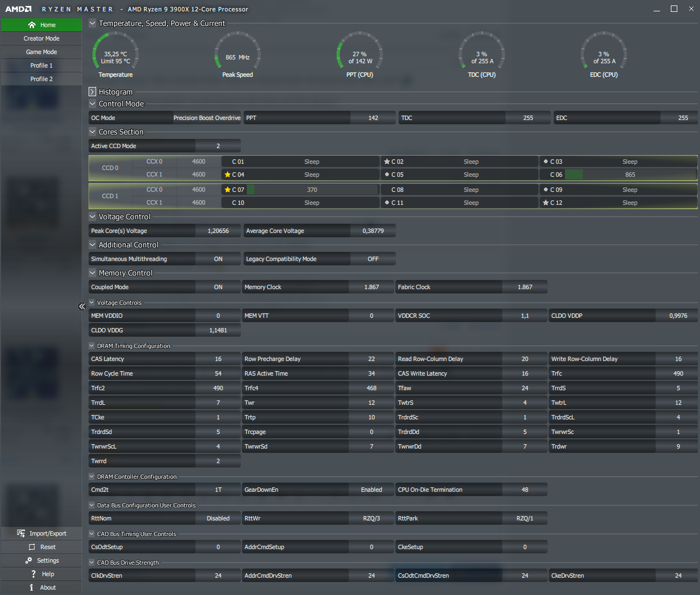The image size is (700, 595).
Task: Click the Active CCD Mode value field
Action: tap(218, 146)
